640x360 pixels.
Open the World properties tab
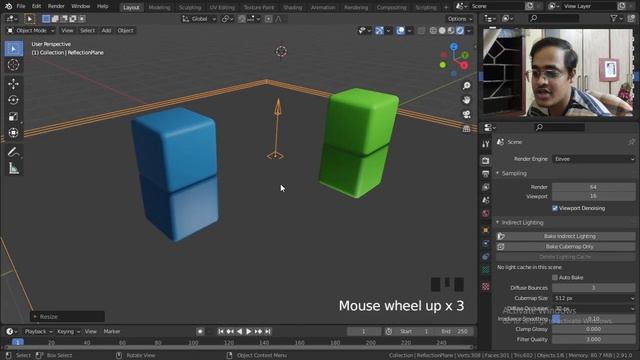(x=485, y=213)
